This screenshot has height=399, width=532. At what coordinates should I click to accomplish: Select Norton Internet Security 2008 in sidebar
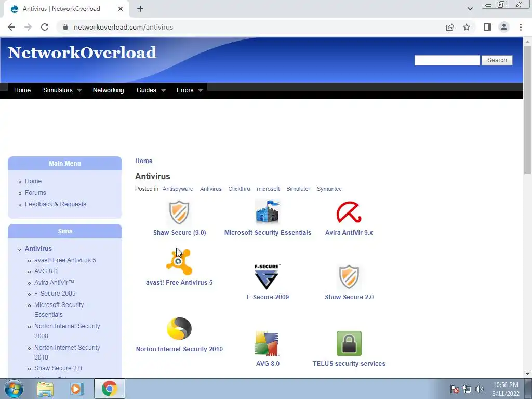pos(67,331)
